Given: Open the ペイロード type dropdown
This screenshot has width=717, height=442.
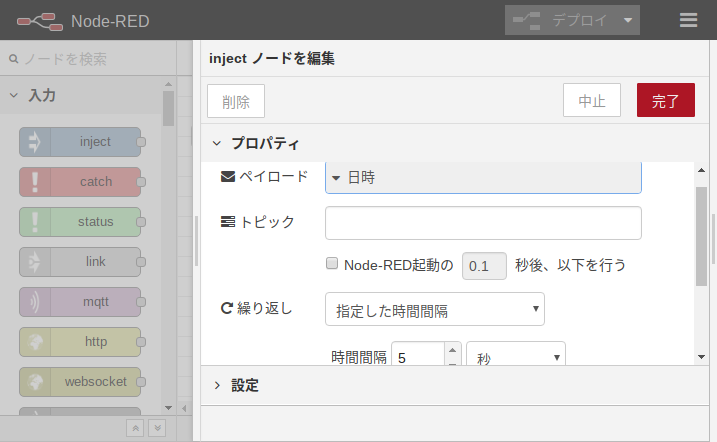Looking at the screenshot, I should (483, 178).
